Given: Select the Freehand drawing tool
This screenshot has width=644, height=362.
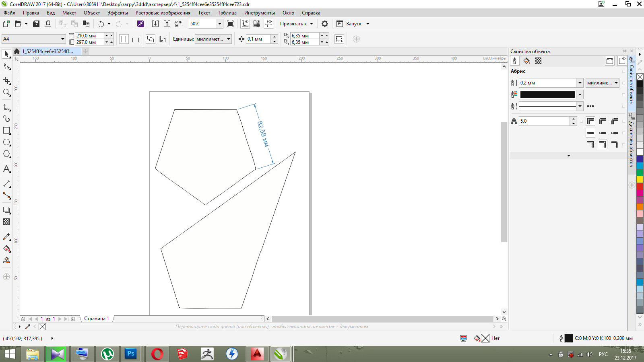Looking at the screenshot, I should tap(6, 107).
